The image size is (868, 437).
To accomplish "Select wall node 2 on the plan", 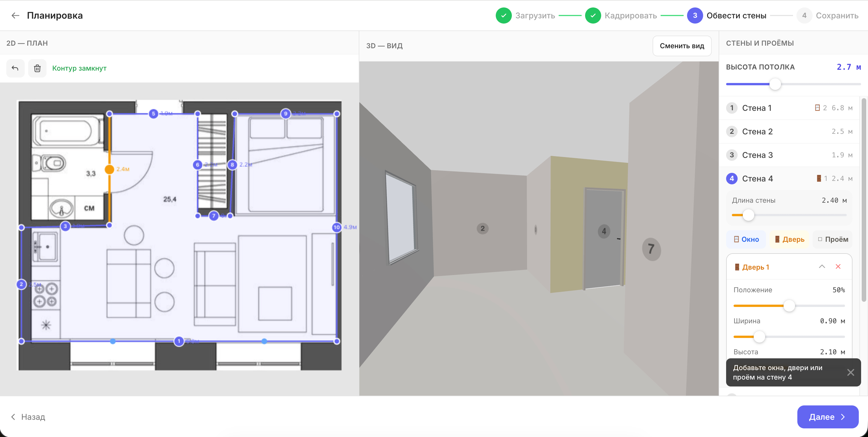I will [21, 284].
